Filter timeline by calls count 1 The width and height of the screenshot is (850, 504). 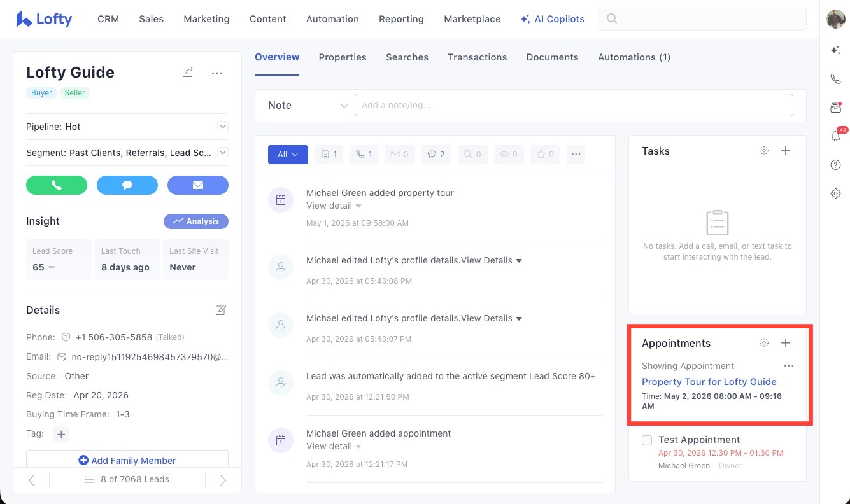[364, 154]
